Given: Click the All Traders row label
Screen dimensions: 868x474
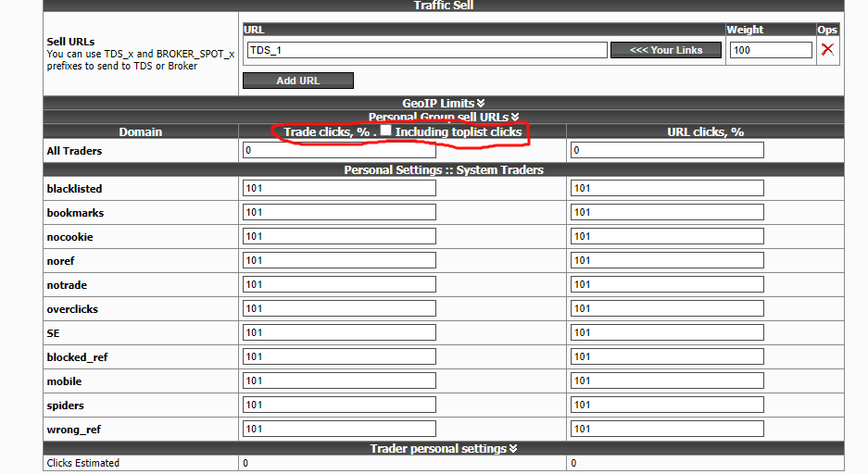Looking at the screenshot, I should 74,151.
